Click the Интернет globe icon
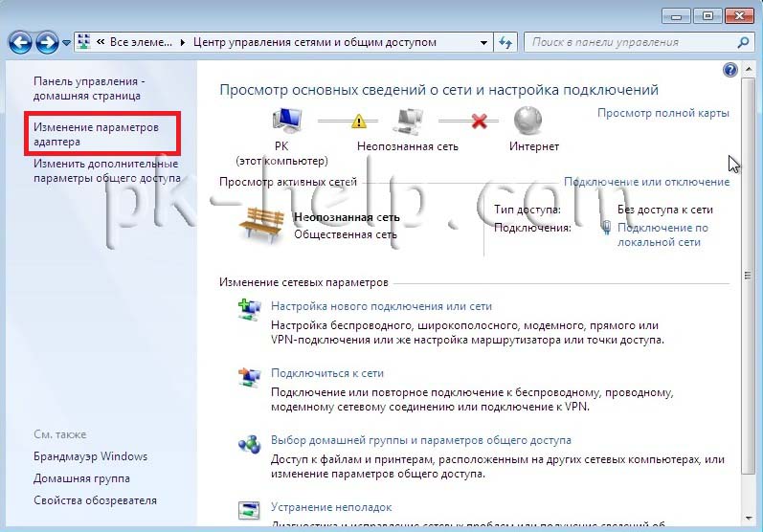The height and width of the screenshot is (532, 763). 528,122
